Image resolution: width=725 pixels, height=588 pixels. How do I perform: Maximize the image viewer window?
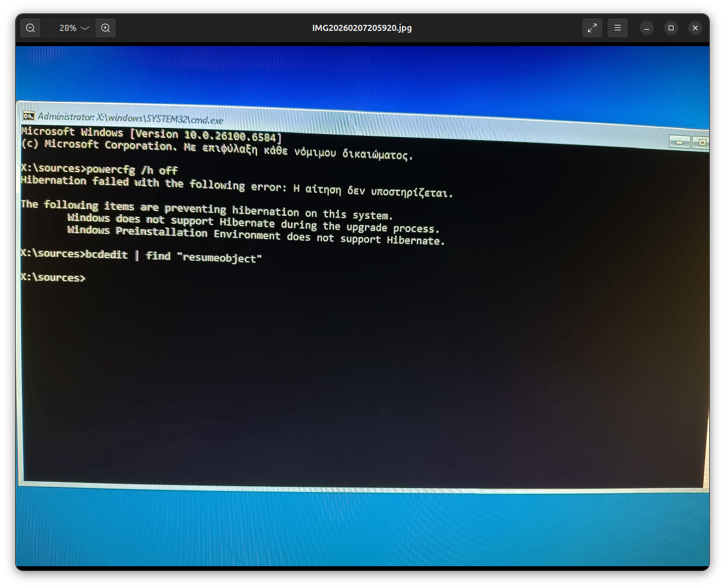671,28
